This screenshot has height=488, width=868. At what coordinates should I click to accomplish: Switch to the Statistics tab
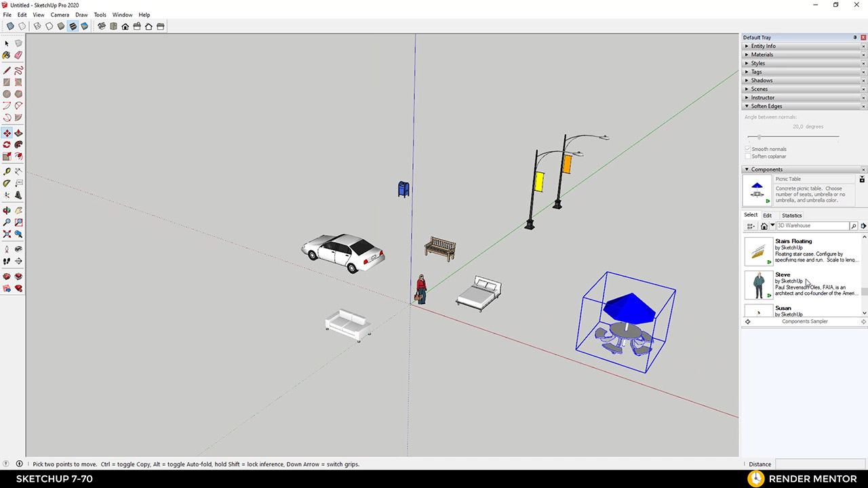(x=791, y=215)
